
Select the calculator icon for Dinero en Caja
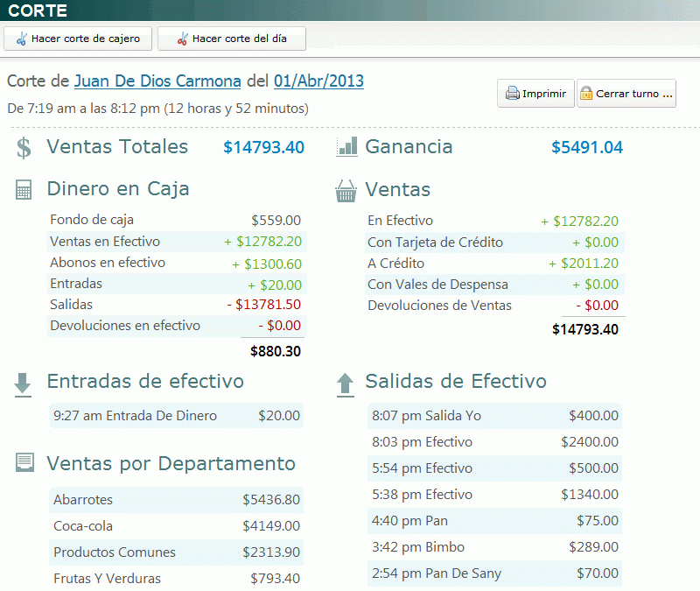coord(23,189)
